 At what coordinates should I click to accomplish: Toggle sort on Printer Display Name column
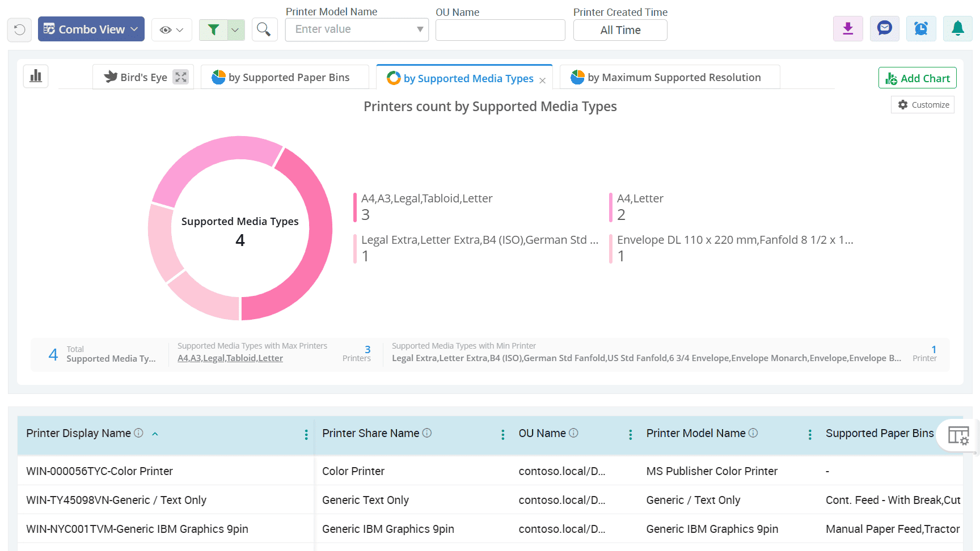click(x=155, y=434)
